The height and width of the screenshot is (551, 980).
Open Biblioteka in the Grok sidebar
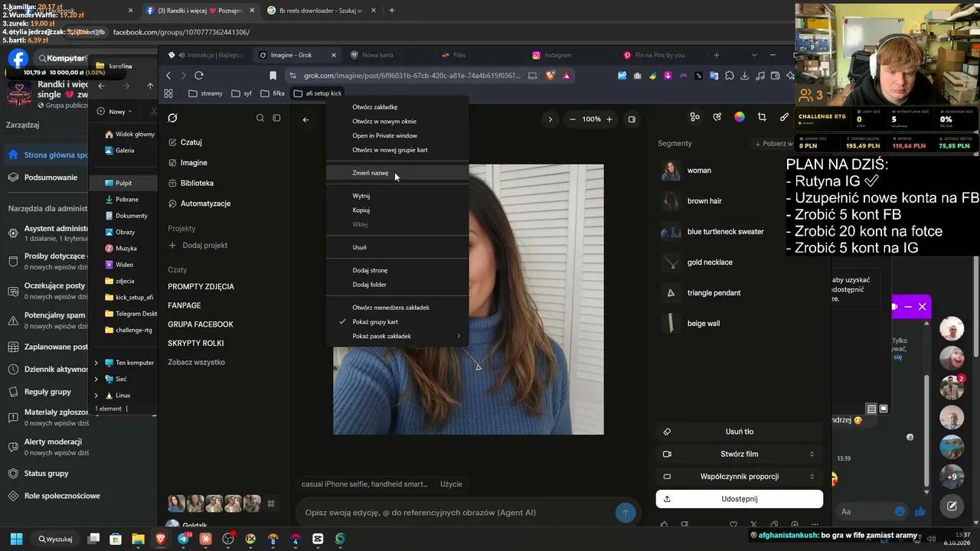[x=197, y=184]
